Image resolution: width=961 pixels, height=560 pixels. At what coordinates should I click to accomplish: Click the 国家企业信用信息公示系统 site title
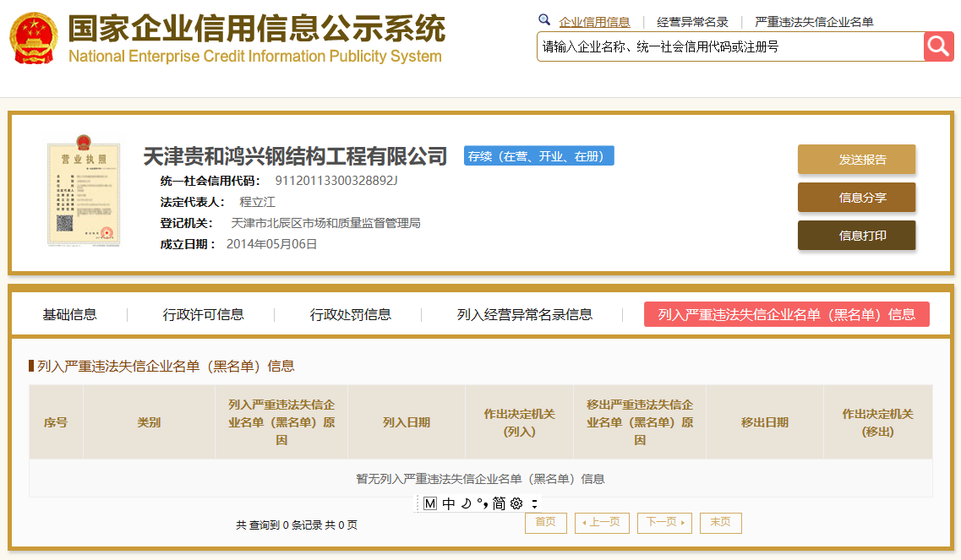tap(257, 28)
